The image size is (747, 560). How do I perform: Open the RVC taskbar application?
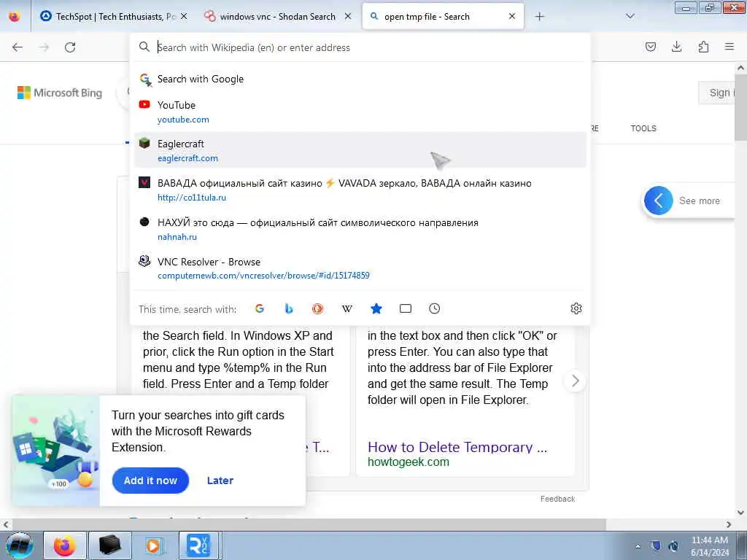click(x=198, y=545)
